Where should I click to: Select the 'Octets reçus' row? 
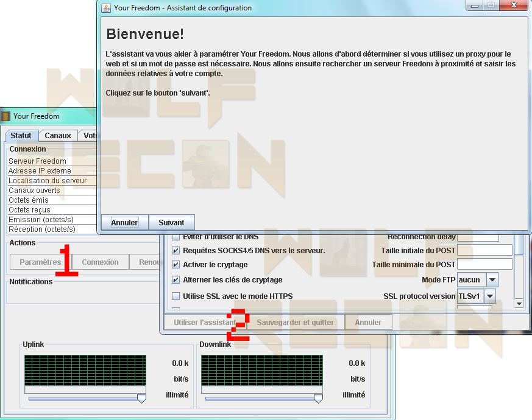52,210
